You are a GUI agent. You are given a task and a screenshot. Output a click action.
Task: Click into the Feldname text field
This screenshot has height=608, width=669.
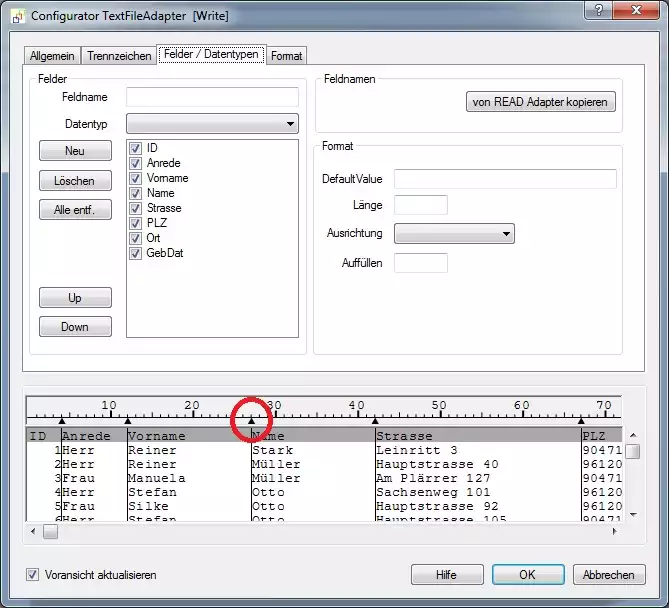tap(212, 97)
